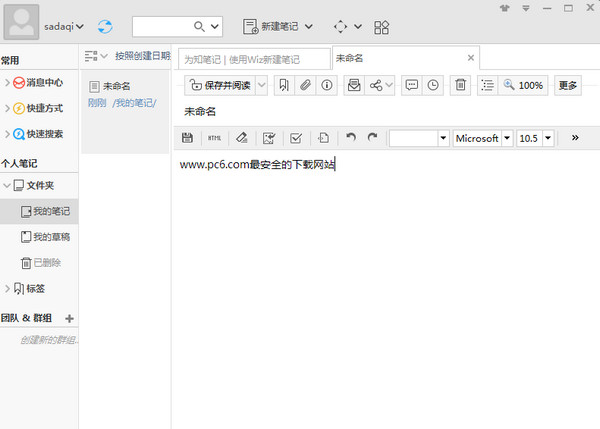Click the 保存并阅读 button
Image resolution: width=600 pixels, height=429 pixels.
225,86
